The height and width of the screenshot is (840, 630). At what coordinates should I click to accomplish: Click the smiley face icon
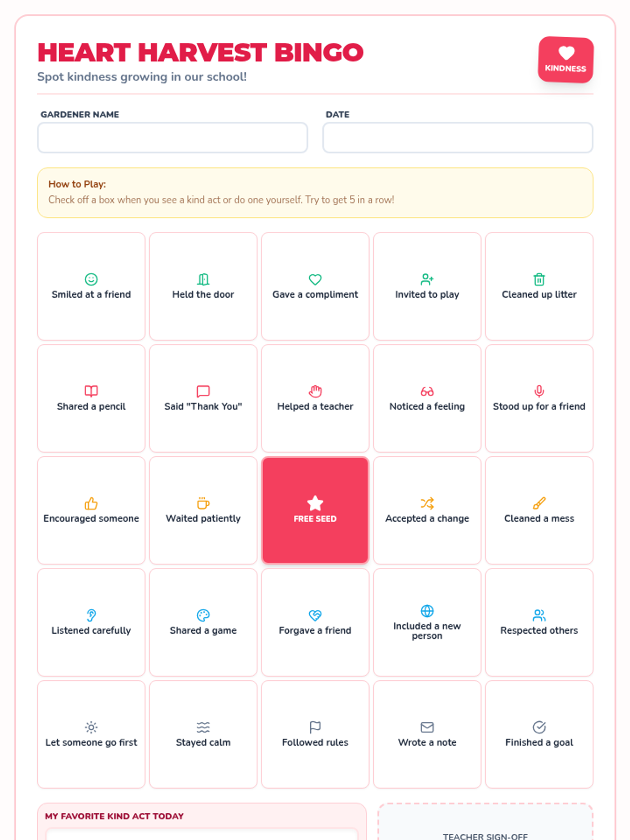tap(91, 279)
